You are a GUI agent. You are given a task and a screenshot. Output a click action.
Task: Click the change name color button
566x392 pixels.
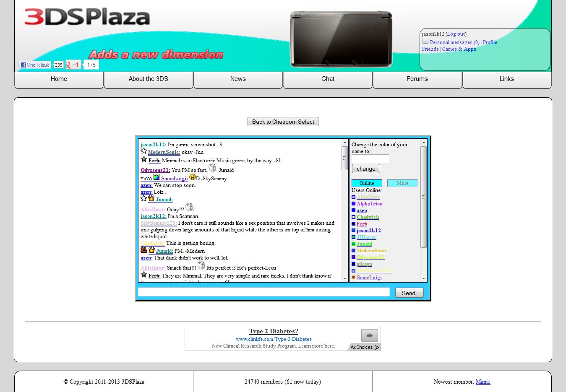pos(366,169)
